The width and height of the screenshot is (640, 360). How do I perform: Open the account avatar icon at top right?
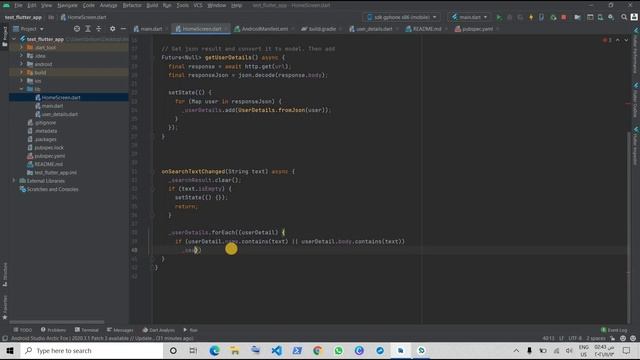point(634,17)
